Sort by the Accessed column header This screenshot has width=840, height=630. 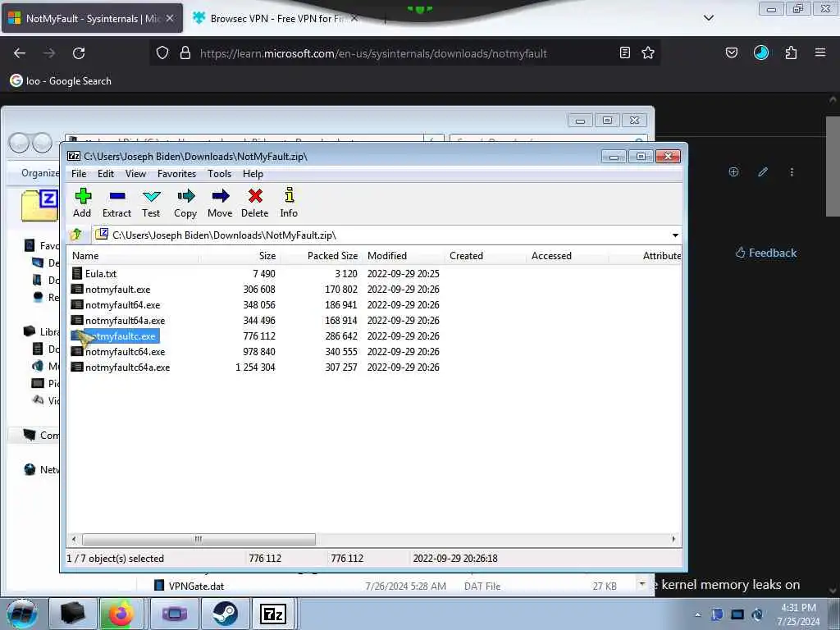568,256
